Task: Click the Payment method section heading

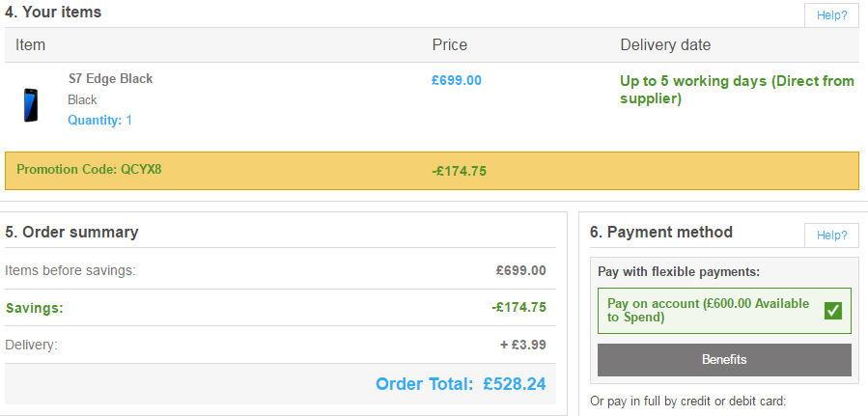Action: [x=660, y=232]
